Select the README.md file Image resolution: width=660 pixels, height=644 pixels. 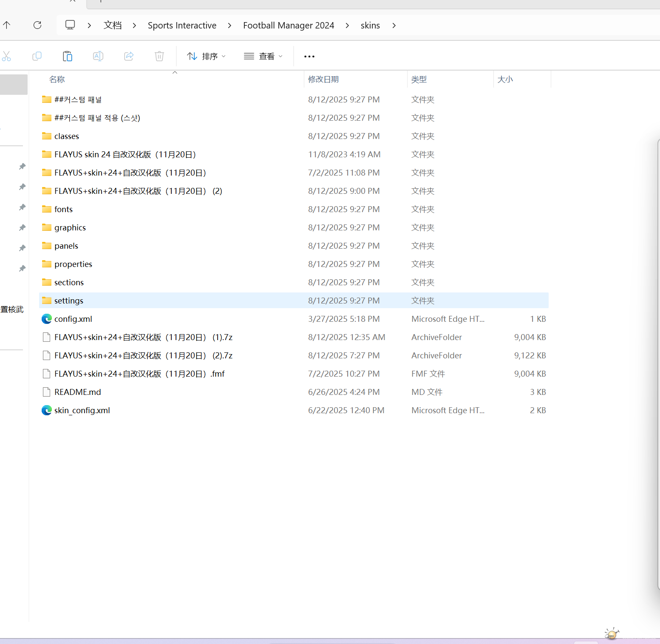pyautogui.click(x=77, y=392)
